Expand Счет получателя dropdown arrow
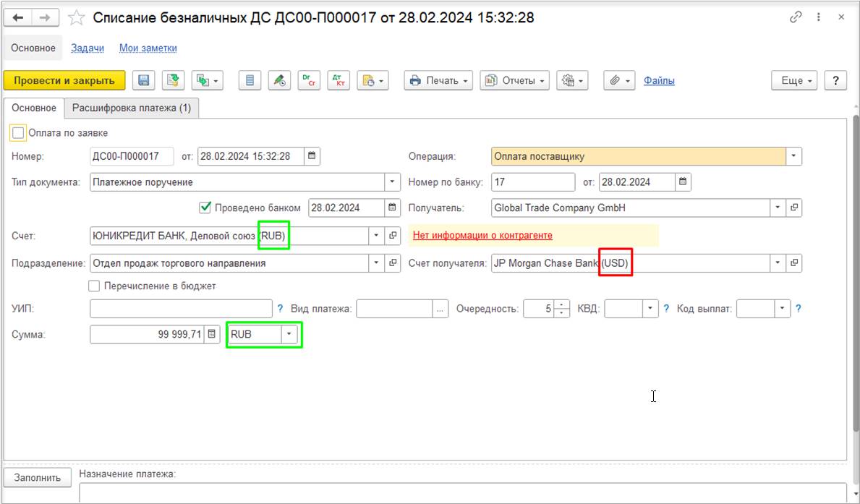 [x=778, y=263]
